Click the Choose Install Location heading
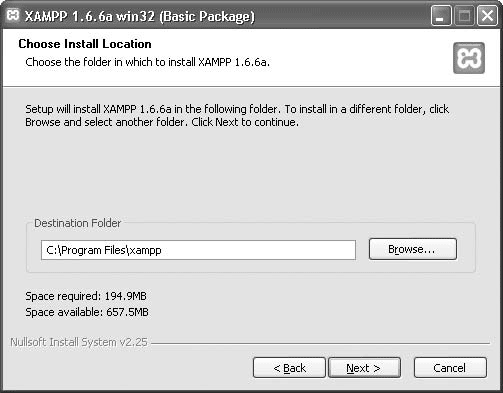 [85, 44]
